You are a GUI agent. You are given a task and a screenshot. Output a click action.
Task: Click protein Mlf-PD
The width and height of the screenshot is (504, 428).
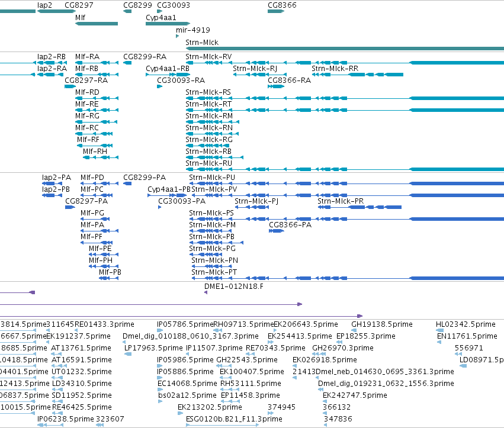click(92, 178)
